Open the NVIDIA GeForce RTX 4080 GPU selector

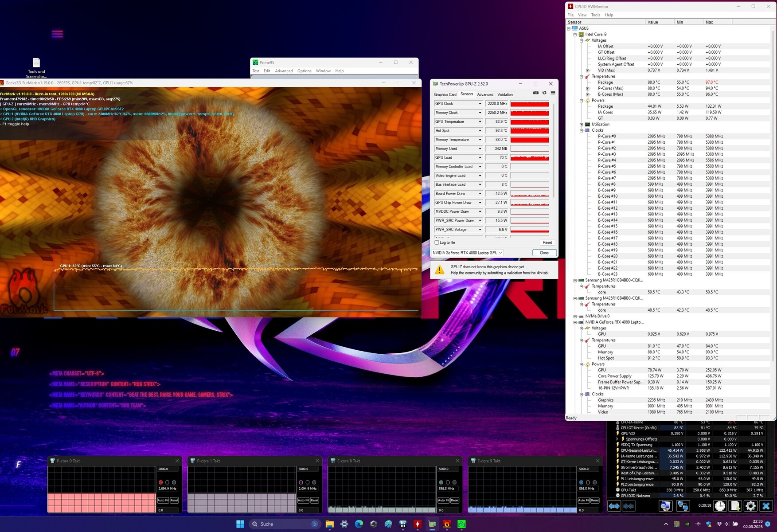click(467, 253)
